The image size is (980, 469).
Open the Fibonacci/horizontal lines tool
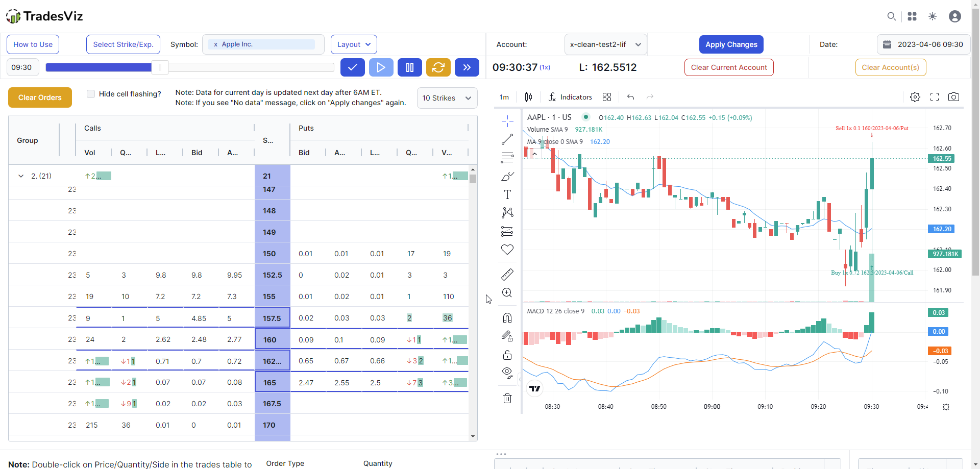point(507,158)
